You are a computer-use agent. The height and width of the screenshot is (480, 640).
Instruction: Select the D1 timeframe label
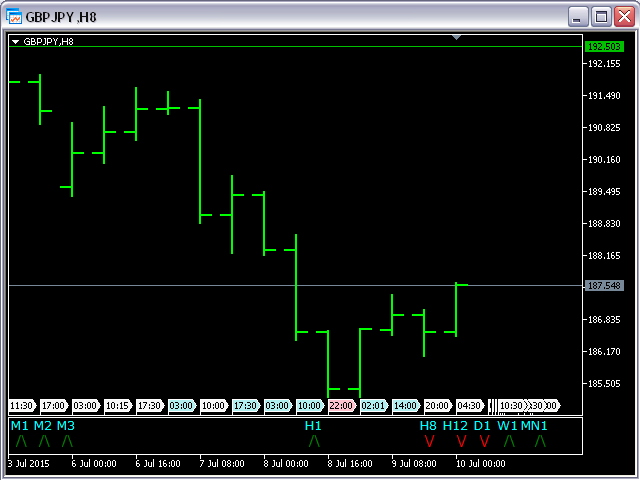tap(482, 426)
